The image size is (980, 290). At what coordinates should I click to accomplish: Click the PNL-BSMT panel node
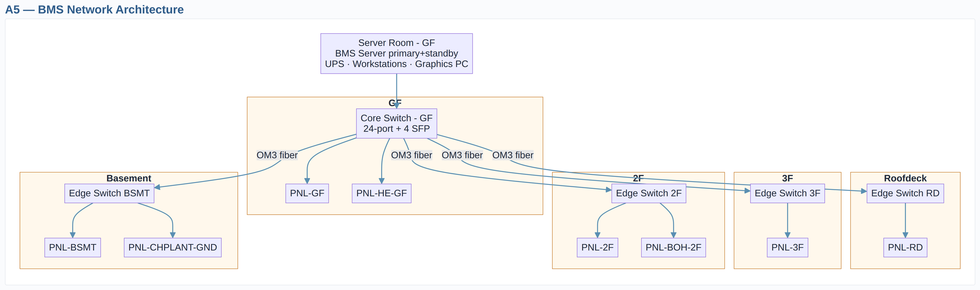[x=72, y=248]
